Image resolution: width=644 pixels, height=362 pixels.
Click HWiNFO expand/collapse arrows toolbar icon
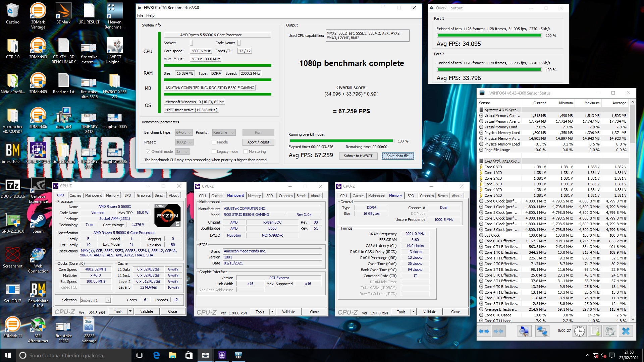pyautogui.click(x=484, y=331)
